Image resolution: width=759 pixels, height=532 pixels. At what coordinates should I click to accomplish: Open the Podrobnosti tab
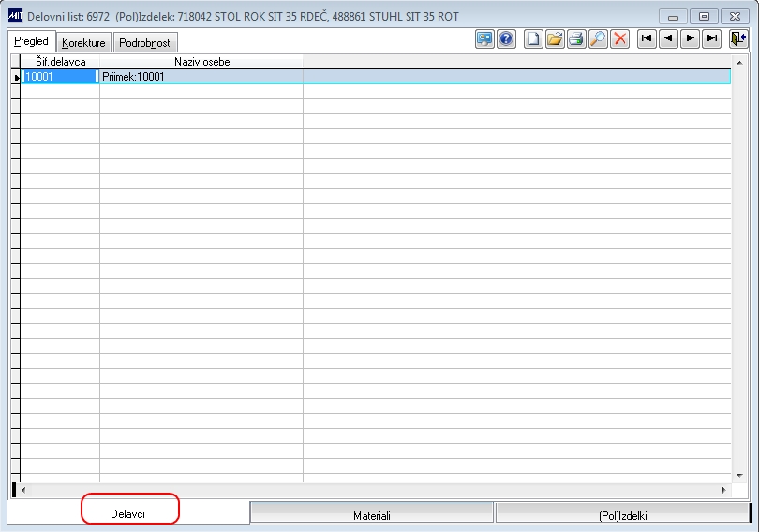(x=145, y=42)
